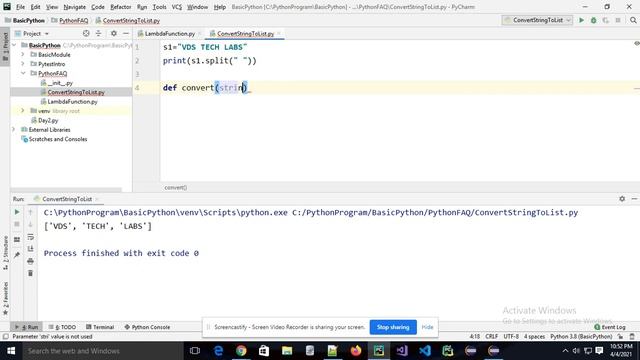Viewport: 640px width, 360px height.
Task: Clear console with trash icon
Action: coord(31,273)
